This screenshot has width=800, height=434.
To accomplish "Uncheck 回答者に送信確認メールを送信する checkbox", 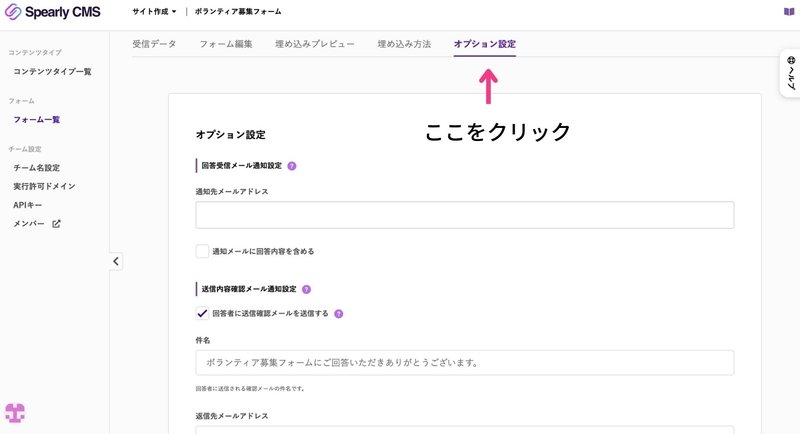I will (203, 313).
